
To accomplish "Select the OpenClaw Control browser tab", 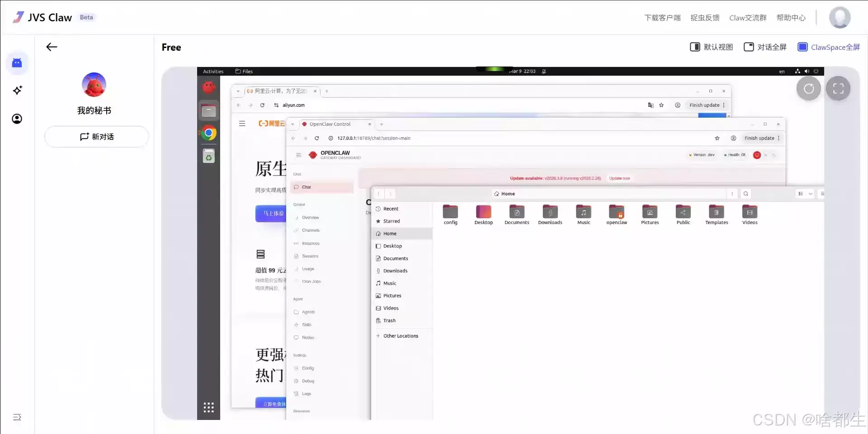I will [x=330, y=124].
